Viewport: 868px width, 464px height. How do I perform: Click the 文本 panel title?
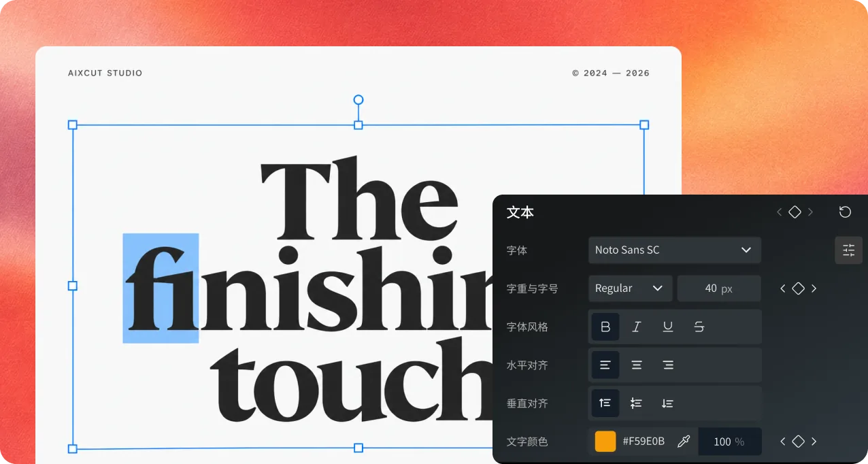coord(520,212)
